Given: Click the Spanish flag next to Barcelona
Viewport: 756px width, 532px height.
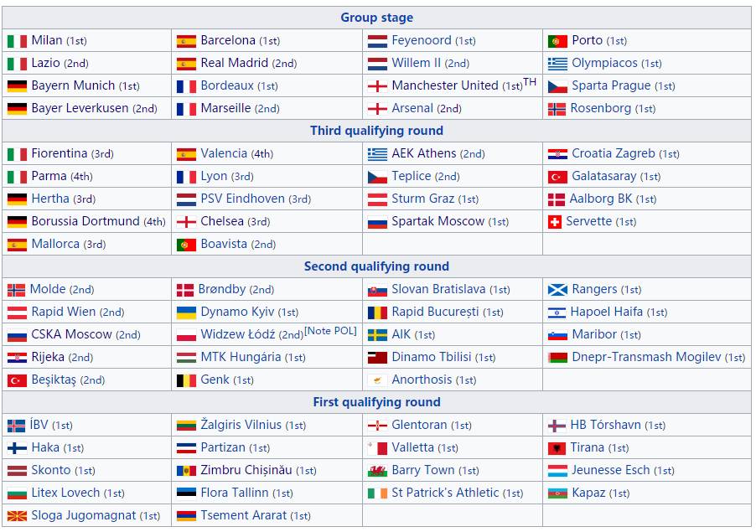Looking at the screenshot, I should (x=186, y=41).
